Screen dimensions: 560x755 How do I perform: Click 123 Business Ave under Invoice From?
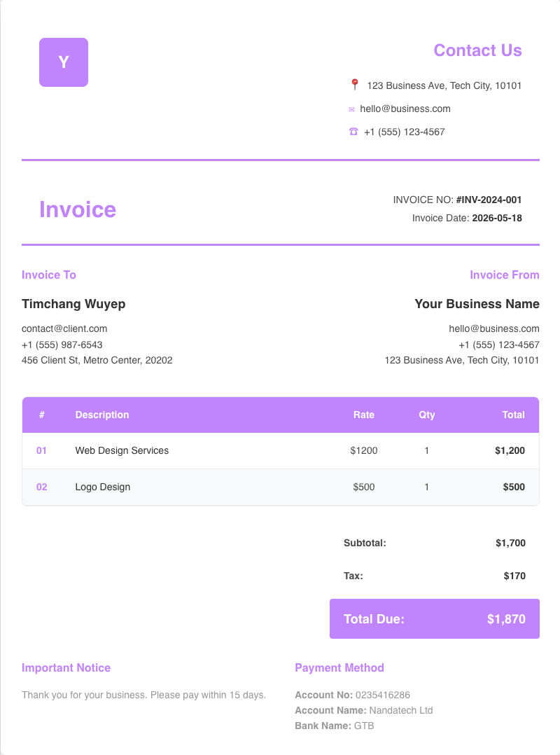tap(462, 360)
